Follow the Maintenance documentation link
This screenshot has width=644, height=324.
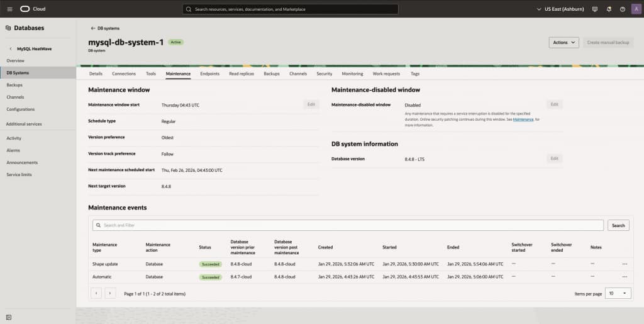point(523,119)
